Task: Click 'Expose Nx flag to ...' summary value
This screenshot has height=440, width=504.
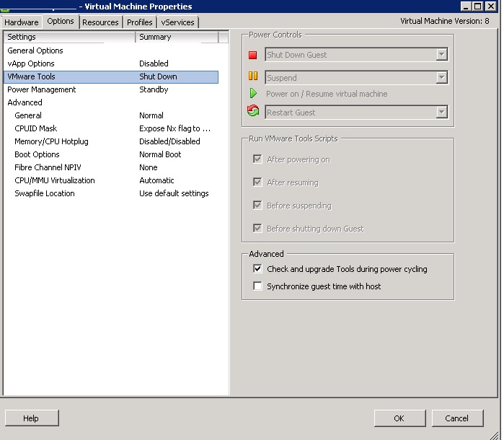Action: [175, 128]
